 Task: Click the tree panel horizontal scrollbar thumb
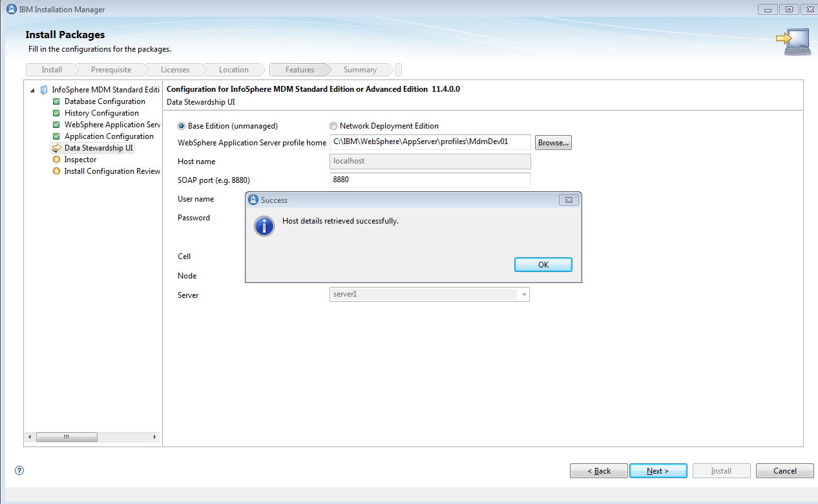click(x=67, y=437)
